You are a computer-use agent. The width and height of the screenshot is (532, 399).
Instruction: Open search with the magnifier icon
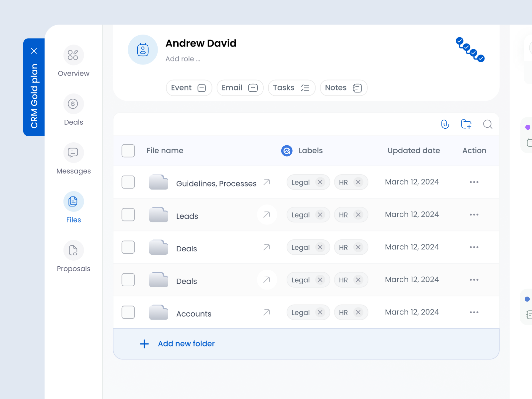tap(487, 124)
